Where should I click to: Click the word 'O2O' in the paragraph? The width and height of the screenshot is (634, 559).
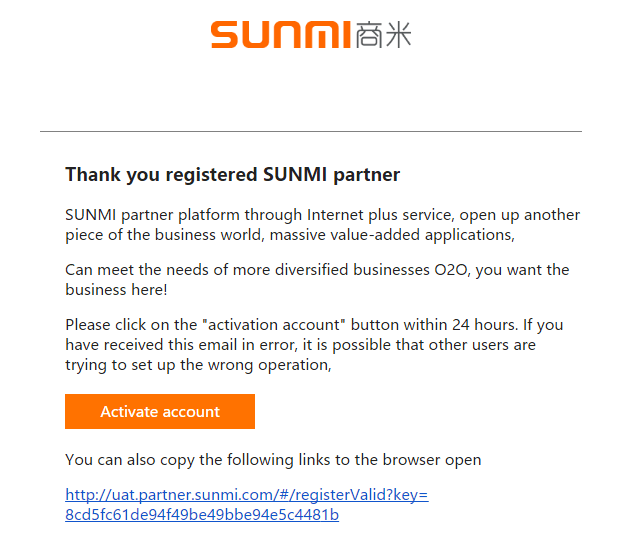tap(452, 270)
